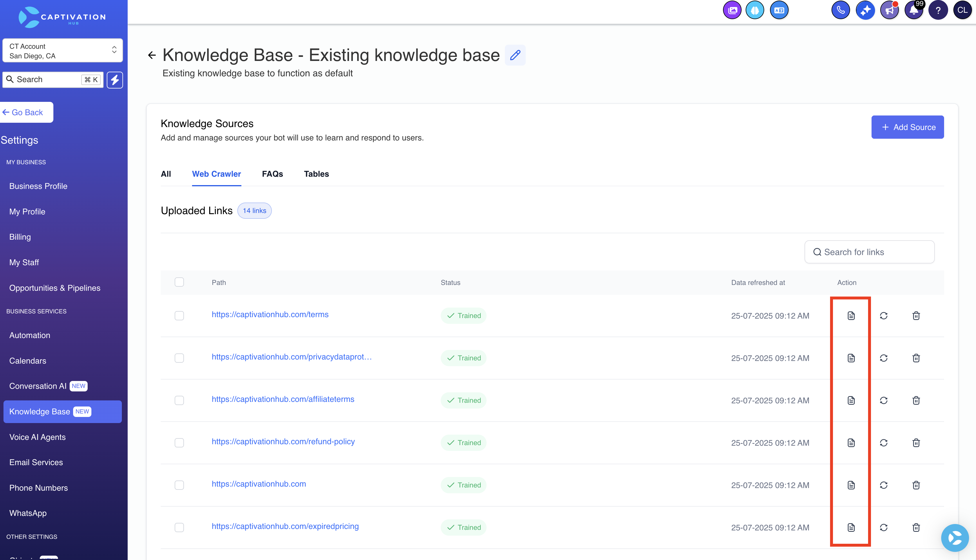Click the help question mark icon
976x560 pixels.
click(938, 10)
